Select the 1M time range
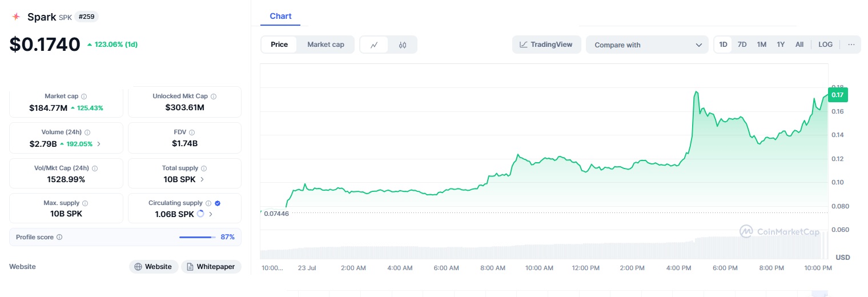This screenshot has height=297, width=868. pos(761,45)
